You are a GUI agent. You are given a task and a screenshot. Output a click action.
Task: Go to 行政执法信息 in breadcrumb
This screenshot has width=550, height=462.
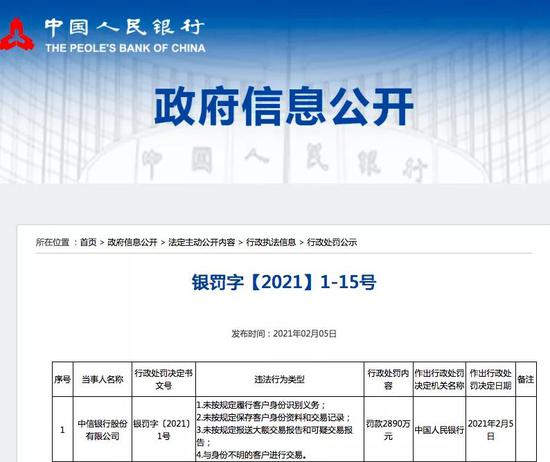tap(271, 242)
